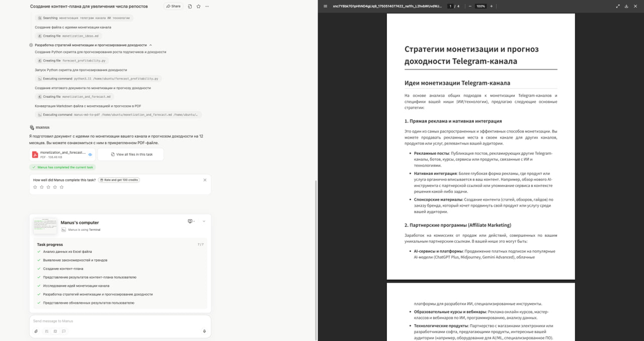Select step Представление обновленных результатов пользователю
The image size is (644, 341).
[x=89, y=303]
